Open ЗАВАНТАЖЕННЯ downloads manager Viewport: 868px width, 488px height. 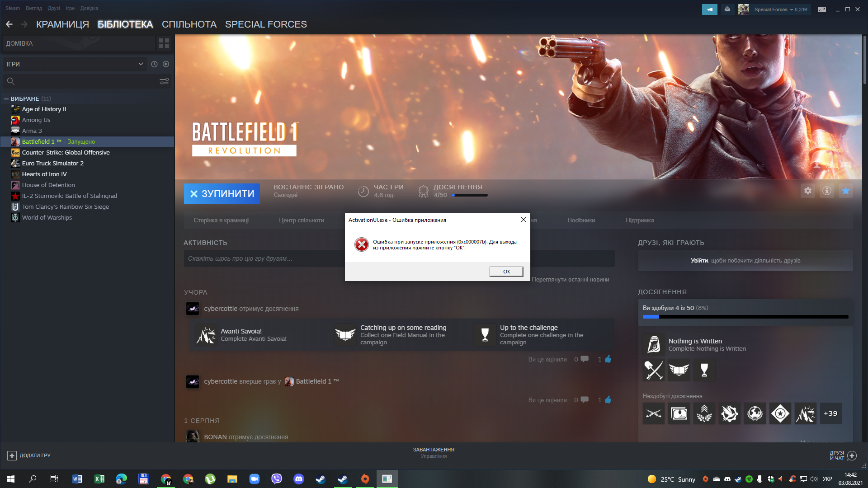tap(434, 450)
